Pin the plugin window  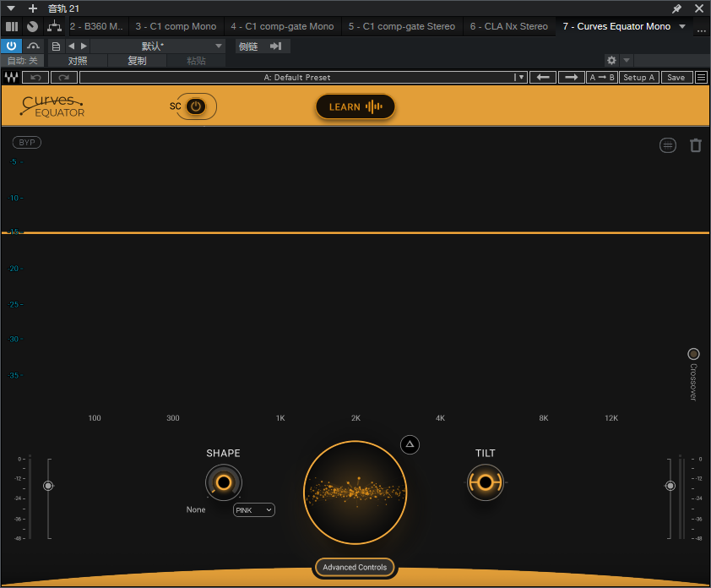676,8
